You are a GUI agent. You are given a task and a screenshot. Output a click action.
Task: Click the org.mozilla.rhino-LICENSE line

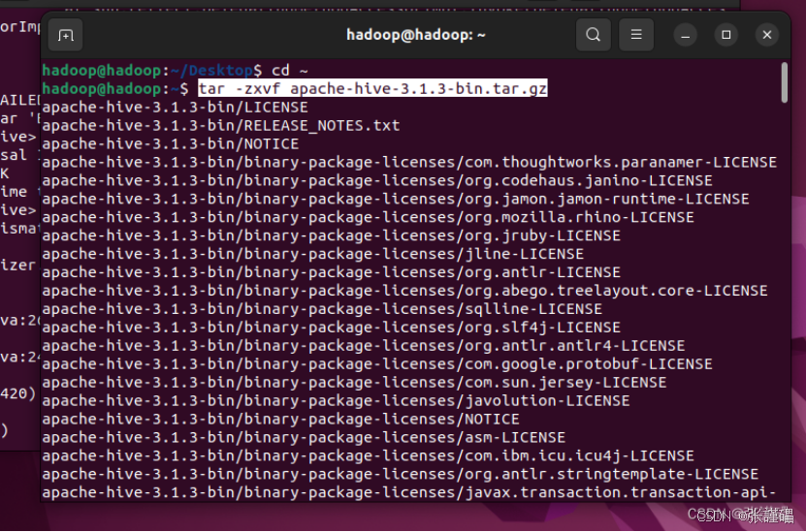tap(368, 217)
